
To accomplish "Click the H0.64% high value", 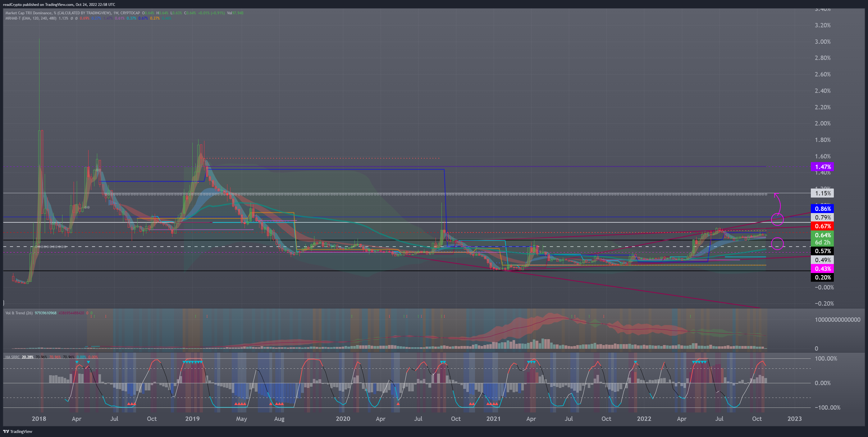I will pos(162,13).
